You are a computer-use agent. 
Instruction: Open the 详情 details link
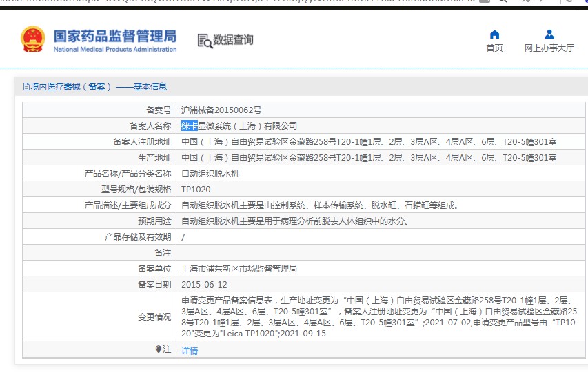coord(190,351)
